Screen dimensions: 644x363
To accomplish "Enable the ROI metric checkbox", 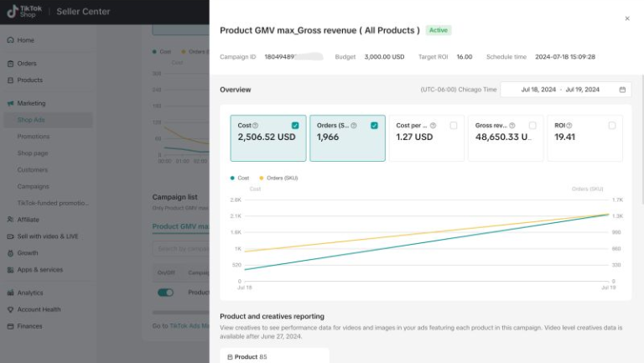I will pos(612,126).
